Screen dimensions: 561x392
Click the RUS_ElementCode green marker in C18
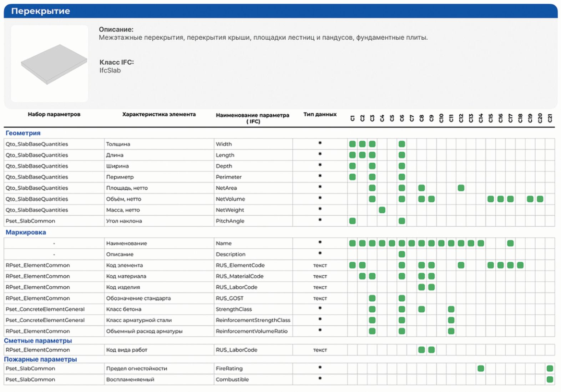[x=520, y=265]
